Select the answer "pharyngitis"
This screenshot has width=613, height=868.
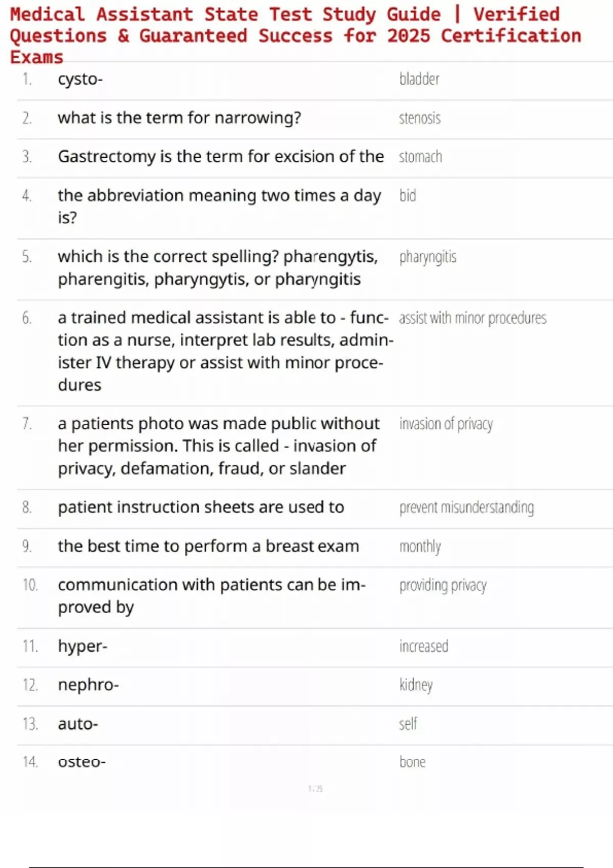[x=428, y=257]
